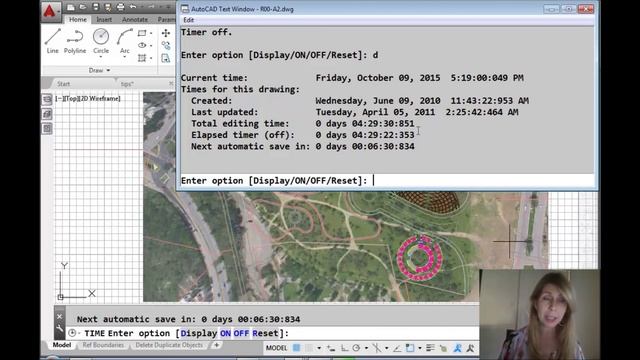The image size is (640, 360).
Task: Expand the Circle tool dropdown arrow
Action: point(101,57)
